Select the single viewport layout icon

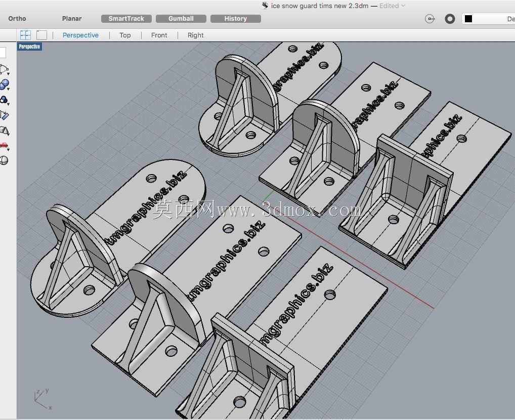41,35
